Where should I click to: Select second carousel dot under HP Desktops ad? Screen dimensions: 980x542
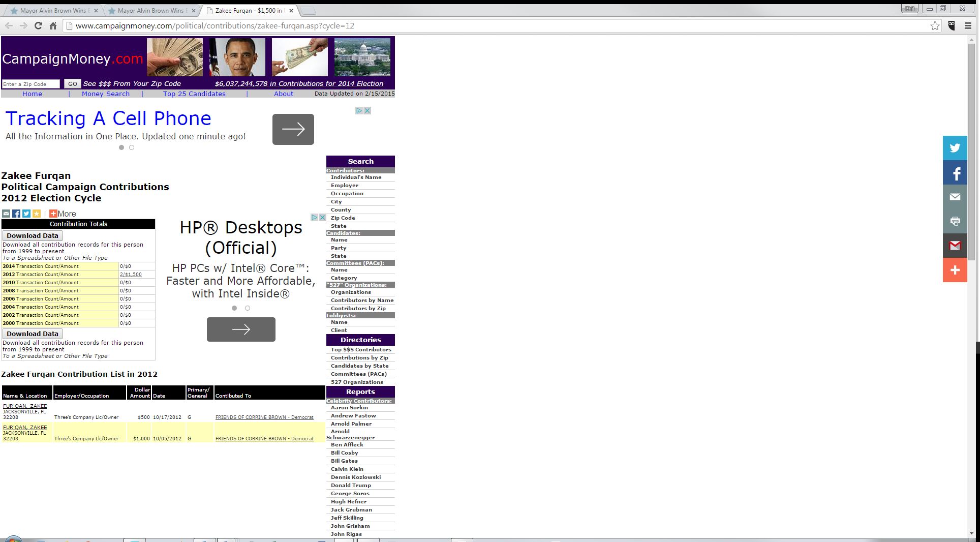click(248, 308)
